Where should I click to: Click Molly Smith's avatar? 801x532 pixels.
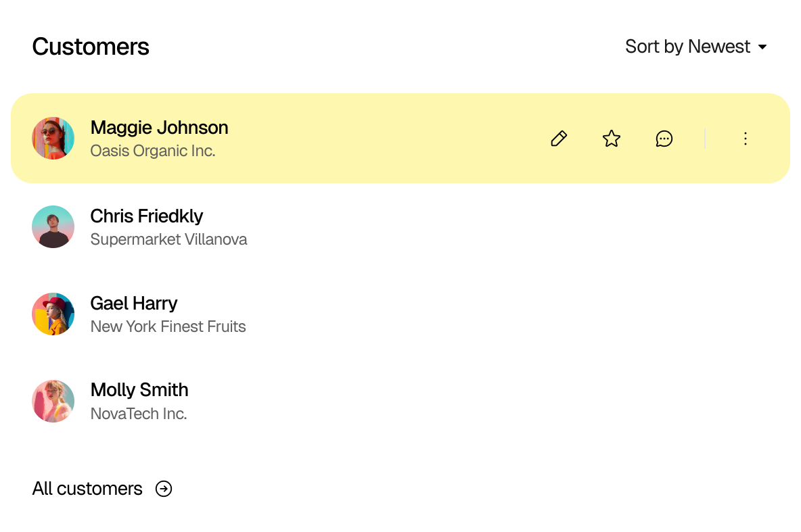[53, 400]
